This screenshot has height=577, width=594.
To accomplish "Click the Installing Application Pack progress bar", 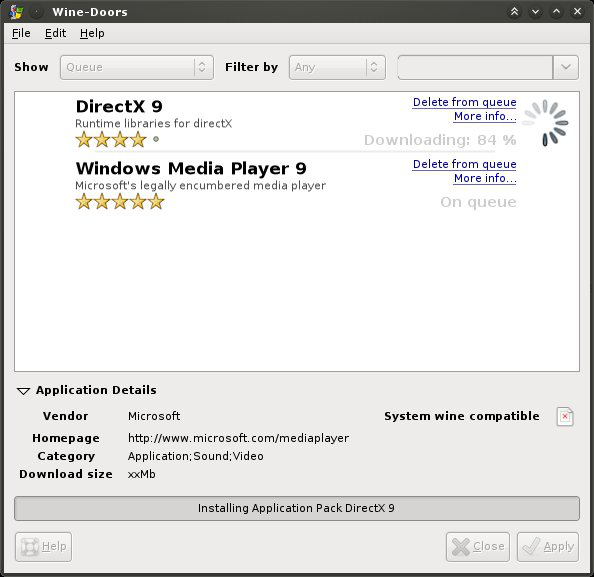I will pos(297,508).
